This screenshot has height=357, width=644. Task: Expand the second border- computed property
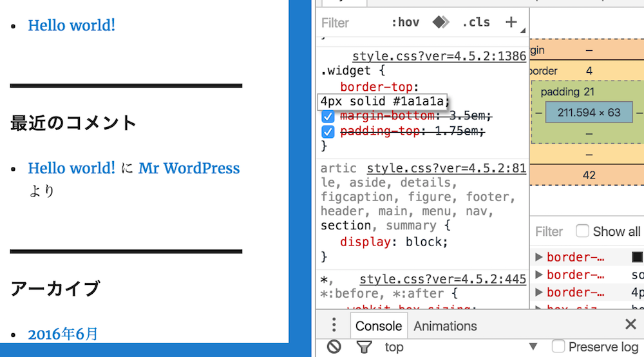pyautogui.click(x=539, y=275)
